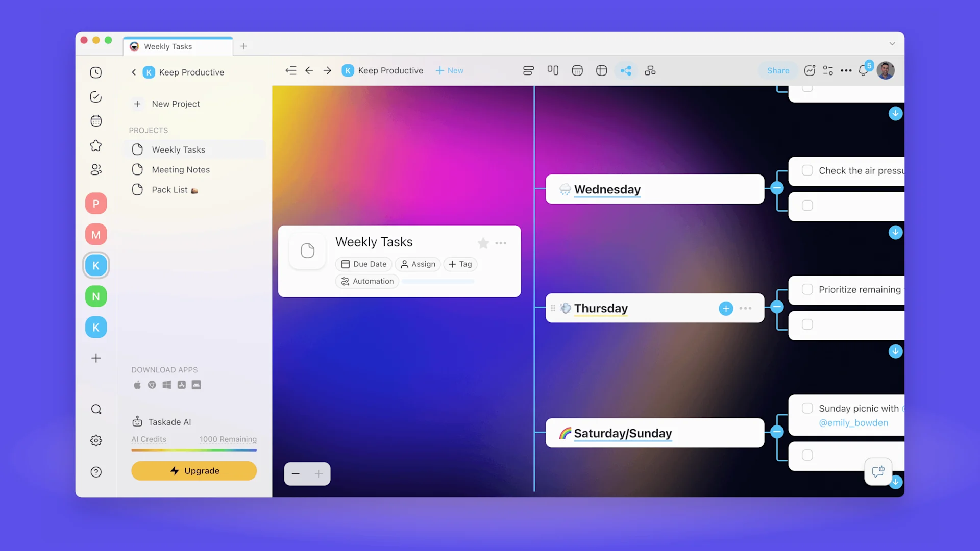Switch to Org Chart view in the toolbar
Screen dimensions: 980x551
(x=650, y=70)
